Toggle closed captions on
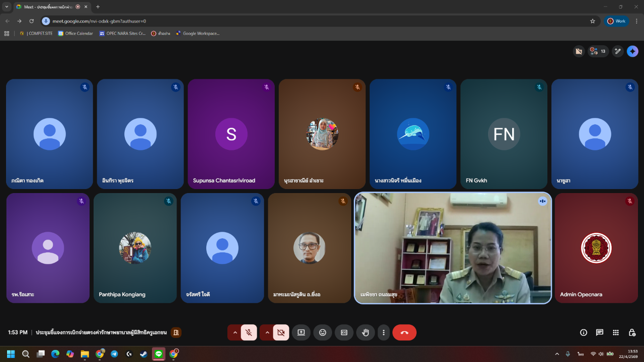Screen dimensions: 644x362 344,332
